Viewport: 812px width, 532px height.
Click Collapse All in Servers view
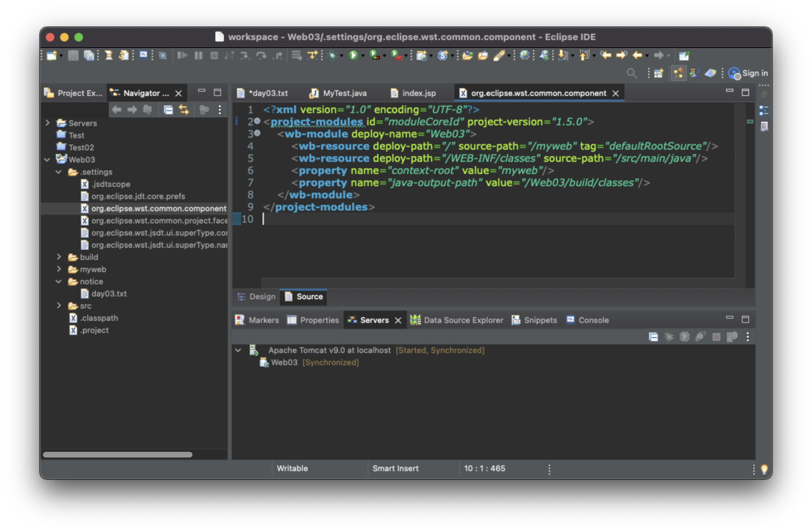[x=653, y=337]
